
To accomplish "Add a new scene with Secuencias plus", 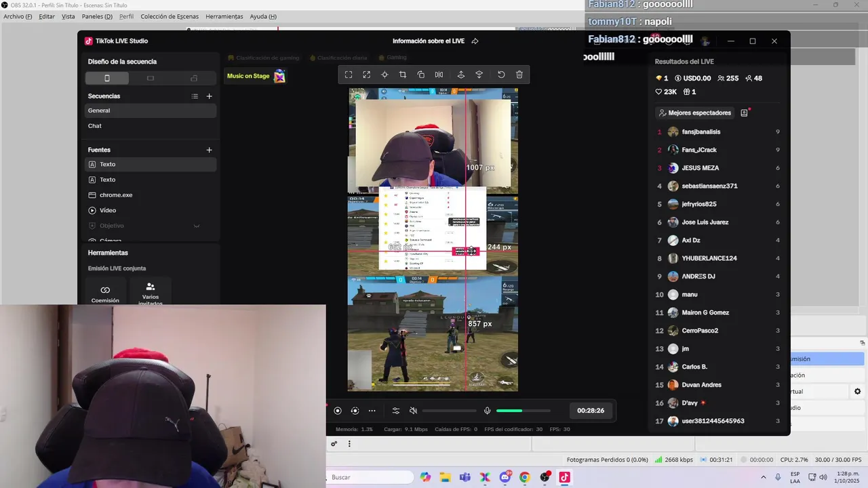I will click(x=209, y=96).
